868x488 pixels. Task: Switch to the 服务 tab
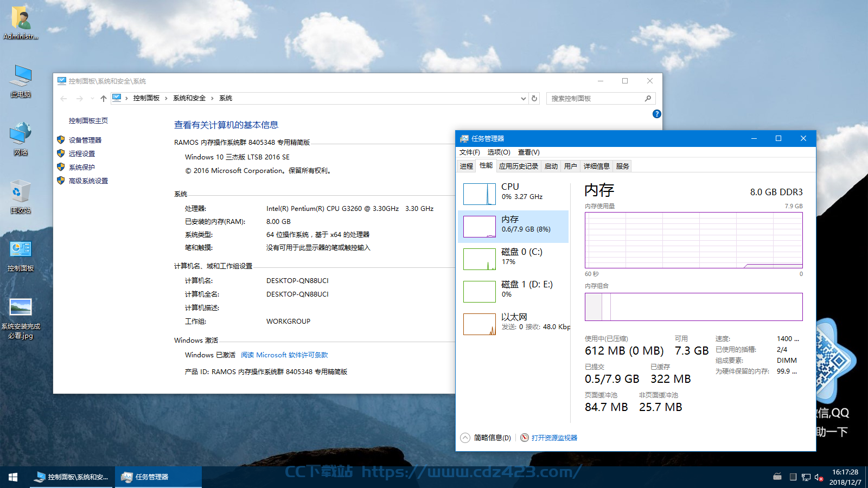pos(623,166)
